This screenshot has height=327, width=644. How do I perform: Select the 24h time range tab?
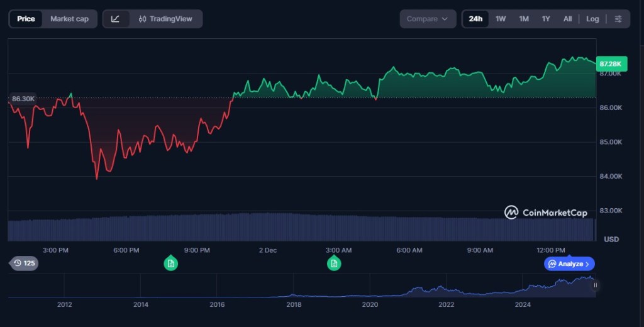tap(475, 19)
